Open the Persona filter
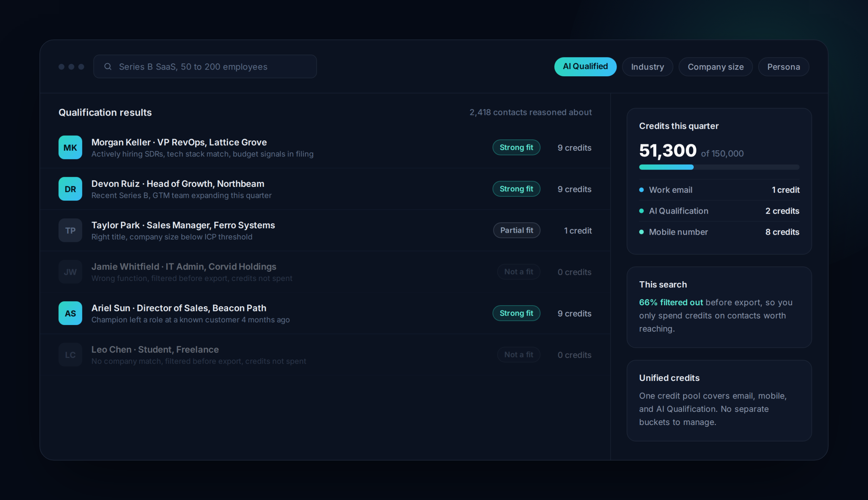This screenshot has height=500, width=868. click(x=784, y=66)
